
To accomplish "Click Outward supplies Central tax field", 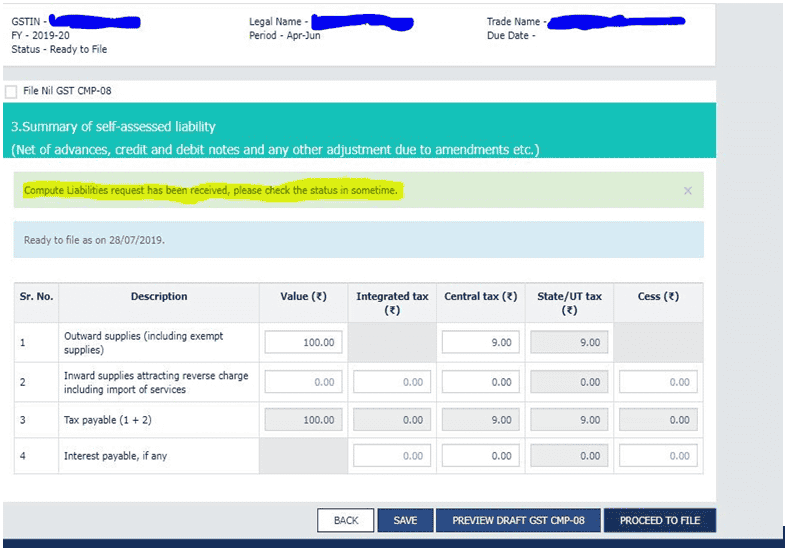I will (x=480, y=343).
